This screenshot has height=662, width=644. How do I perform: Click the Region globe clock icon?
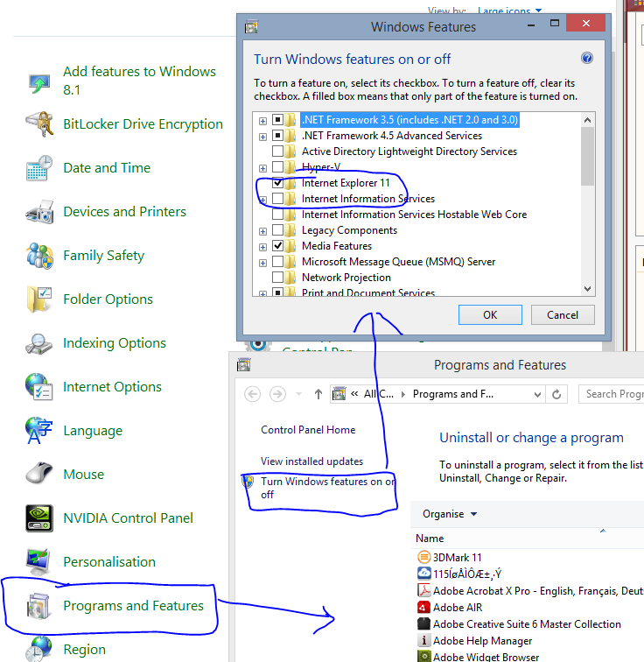point(39,649)
